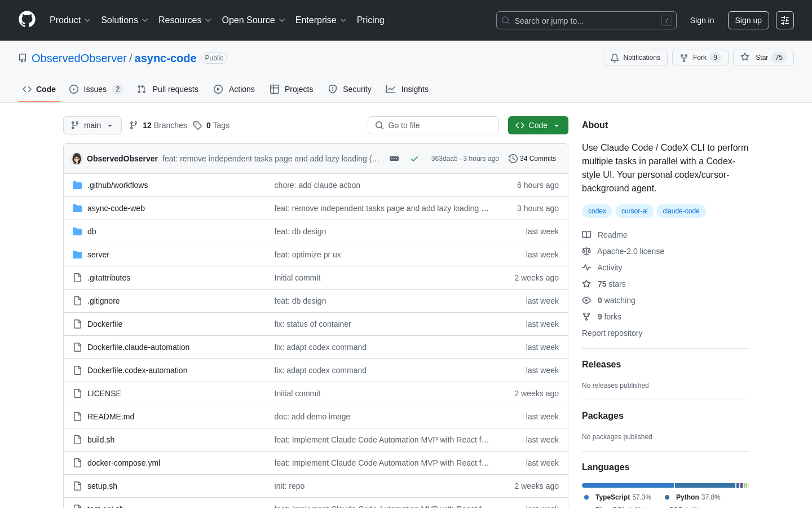Click the law scale icon beside Apache-2.0 license
Screen dimensions: 812x508
click(x=586, y=251)
